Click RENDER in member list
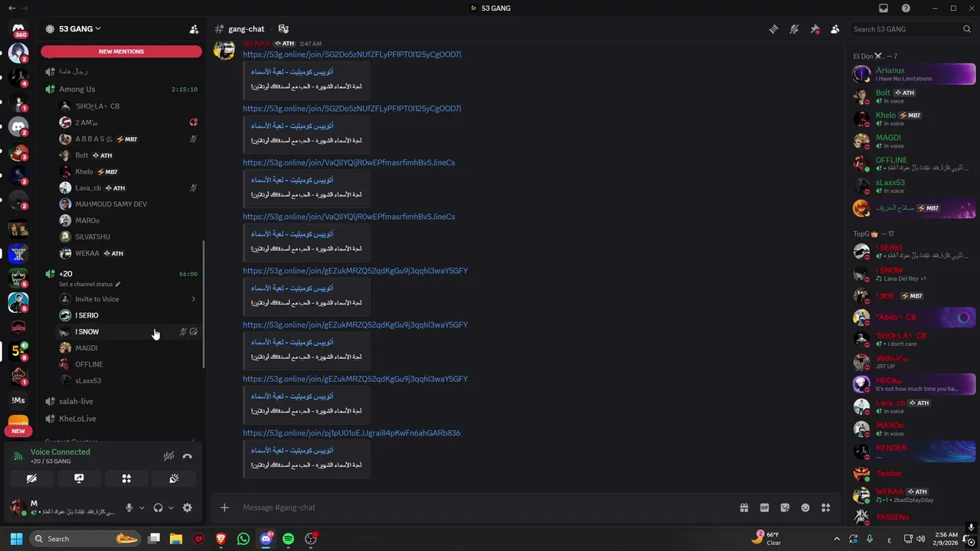The height and width of the screenshot is (551, 980). tap(913, 452)
